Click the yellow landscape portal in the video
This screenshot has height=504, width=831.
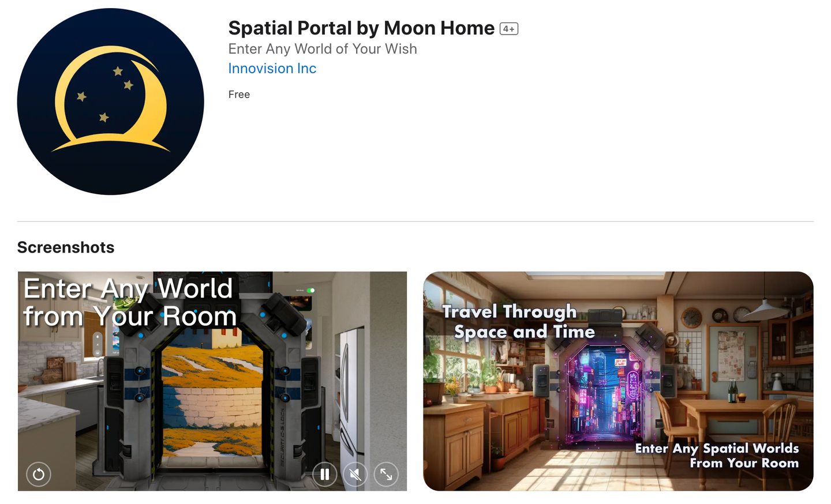coord(212,398)
